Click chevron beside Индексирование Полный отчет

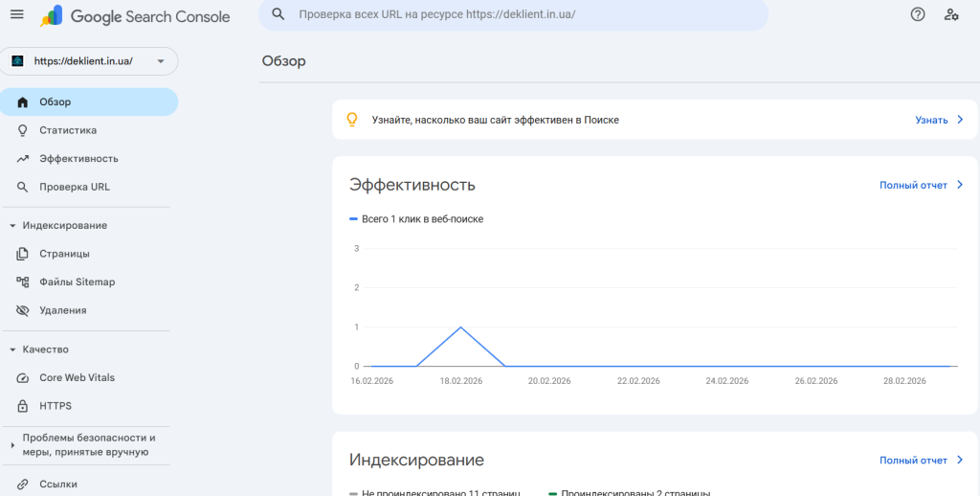pos(961,461)
